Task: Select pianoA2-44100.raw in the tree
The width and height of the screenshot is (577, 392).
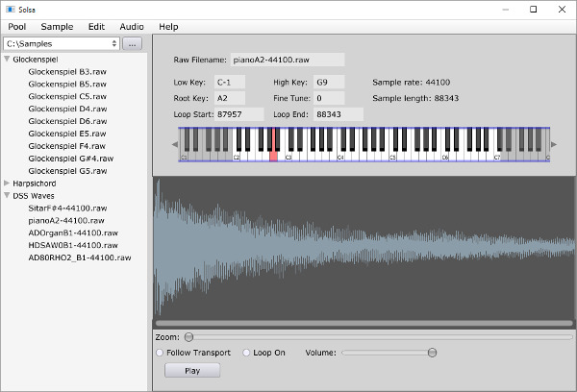Action: point(66,221)
